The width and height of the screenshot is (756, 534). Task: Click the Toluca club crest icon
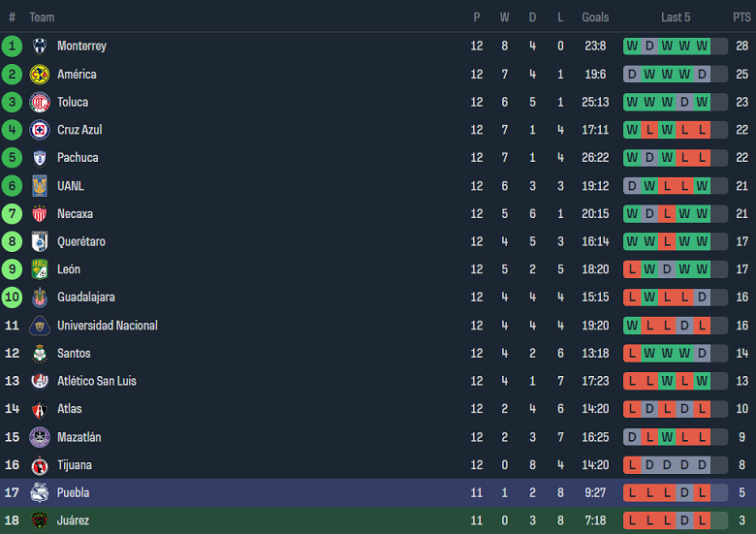click(40, 102)
